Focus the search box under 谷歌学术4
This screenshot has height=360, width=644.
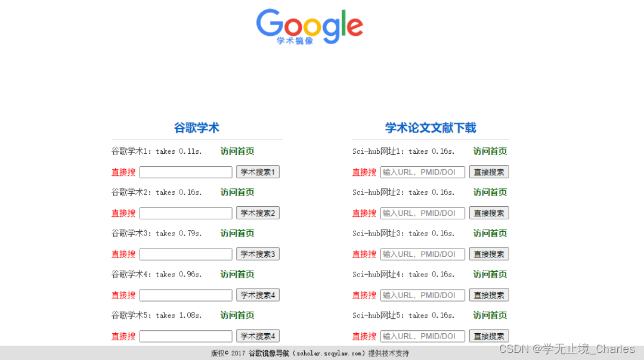pos(186,296)
